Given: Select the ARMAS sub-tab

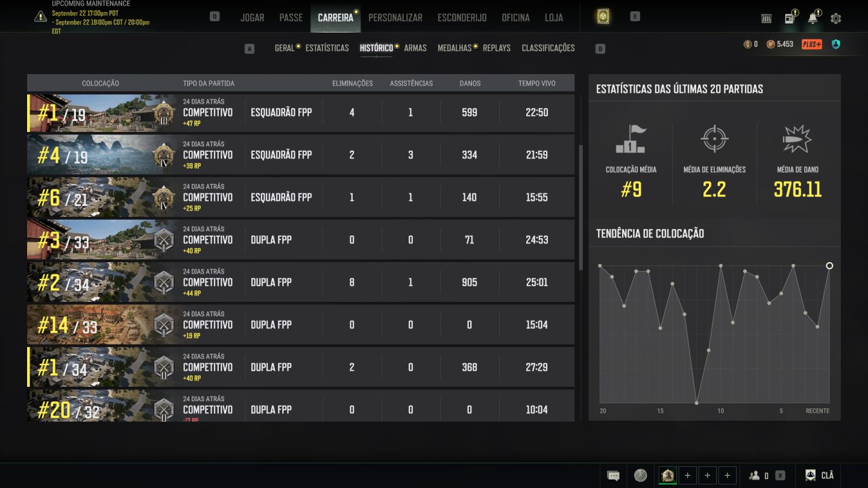Looking at the screenshot, I should 415,48.
